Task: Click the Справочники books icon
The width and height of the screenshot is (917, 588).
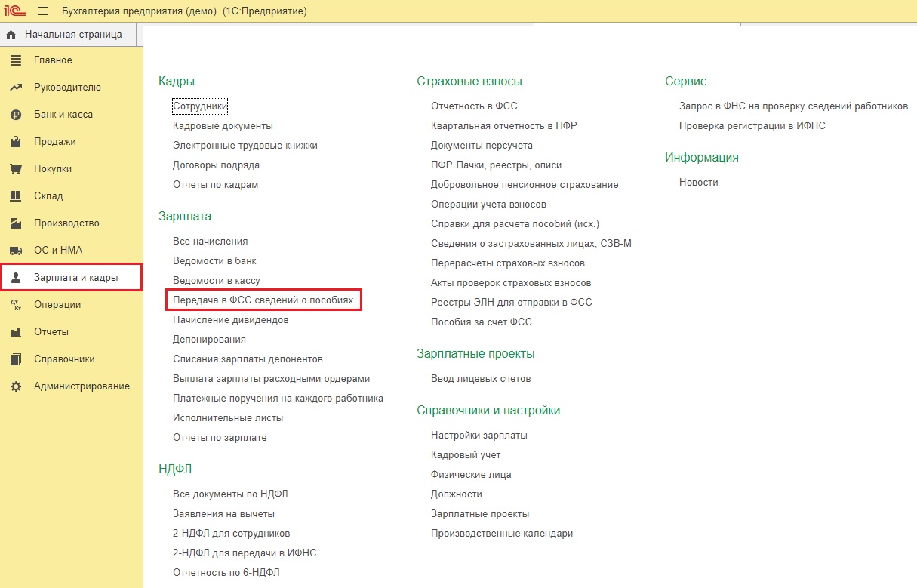Action: pyautogui.click(x=16, y=359)
